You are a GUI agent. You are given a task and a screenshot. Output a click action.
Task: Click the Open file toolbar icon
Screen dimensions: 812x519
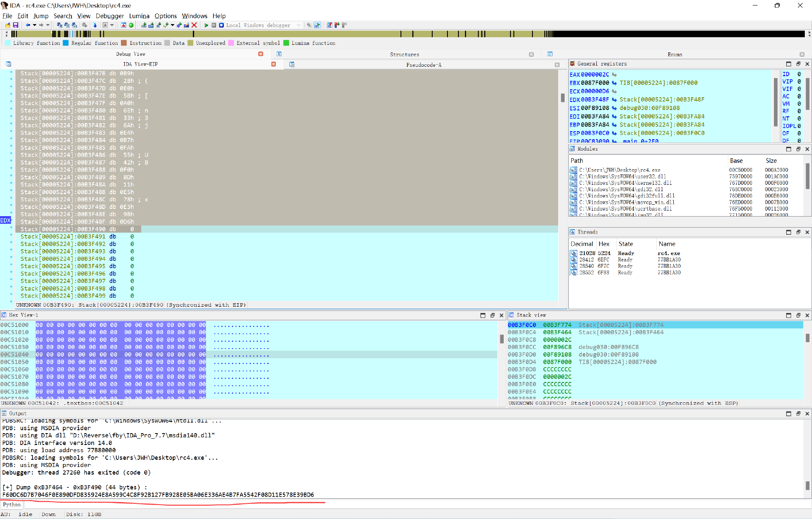tap(8, 25)
